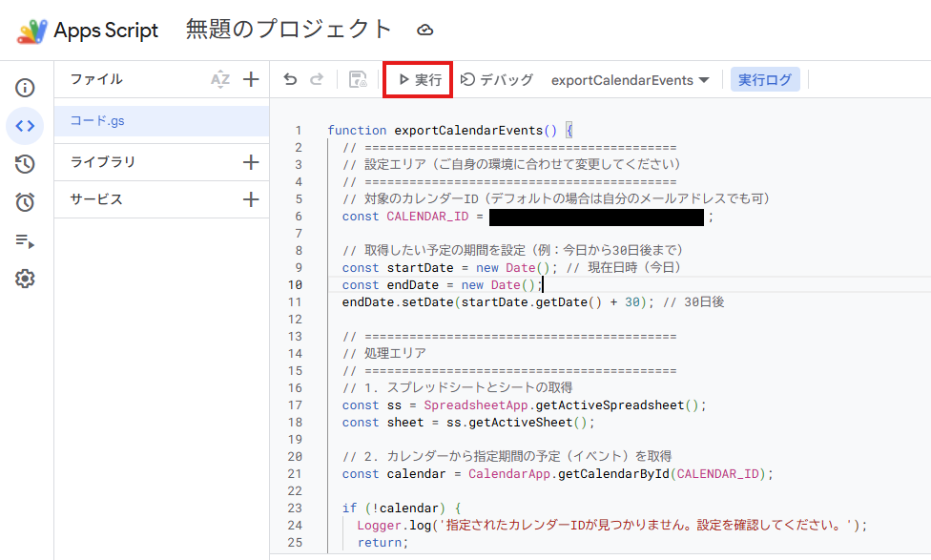Viewport: 931px width, 560px height.
Task: Click the Undo arrow icon
Action: point(290,79)
